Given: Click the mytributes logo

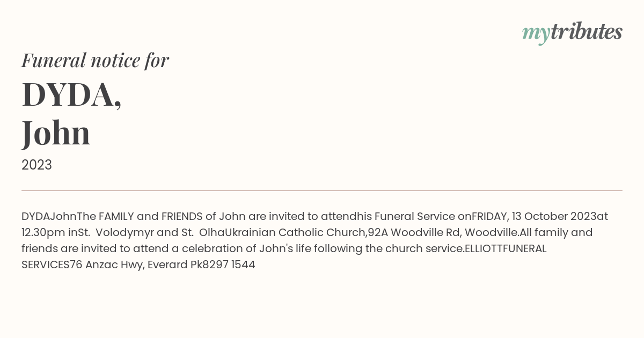Looking at the screenshot, I should point(572,33).
